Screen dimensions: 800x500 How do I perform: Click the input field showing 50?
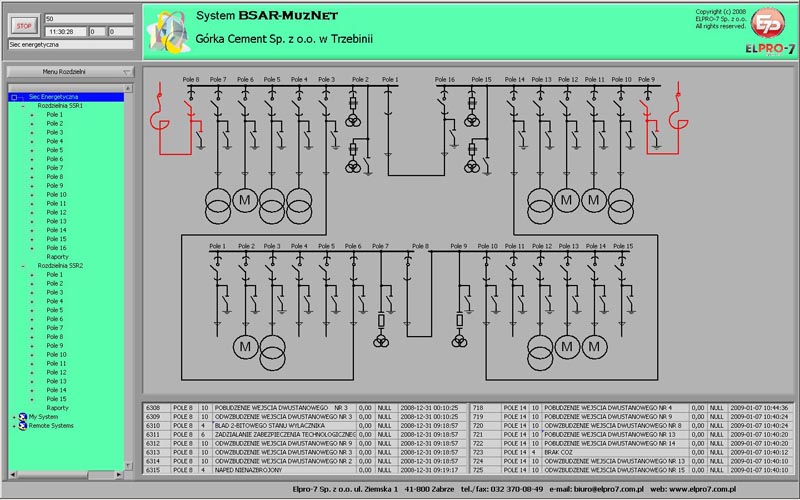pos(89,19)
